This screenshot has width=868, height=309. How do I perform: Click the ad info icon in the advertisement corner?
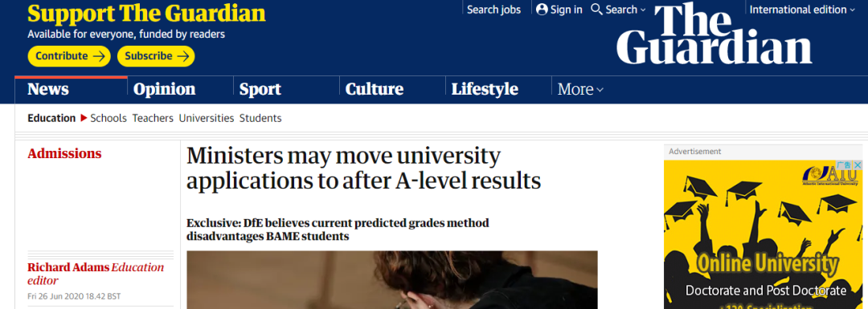844,165
